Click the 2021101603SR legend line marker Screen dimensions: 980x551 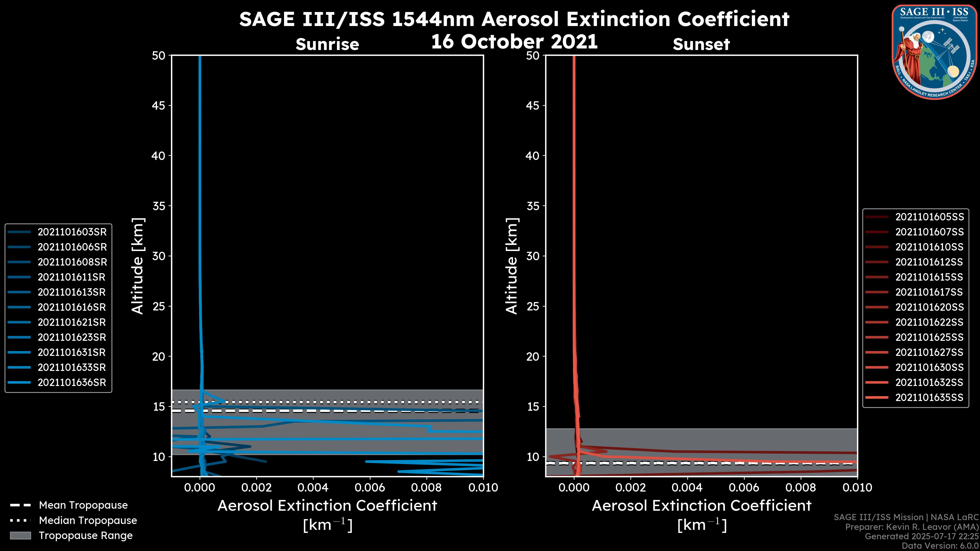19,232
